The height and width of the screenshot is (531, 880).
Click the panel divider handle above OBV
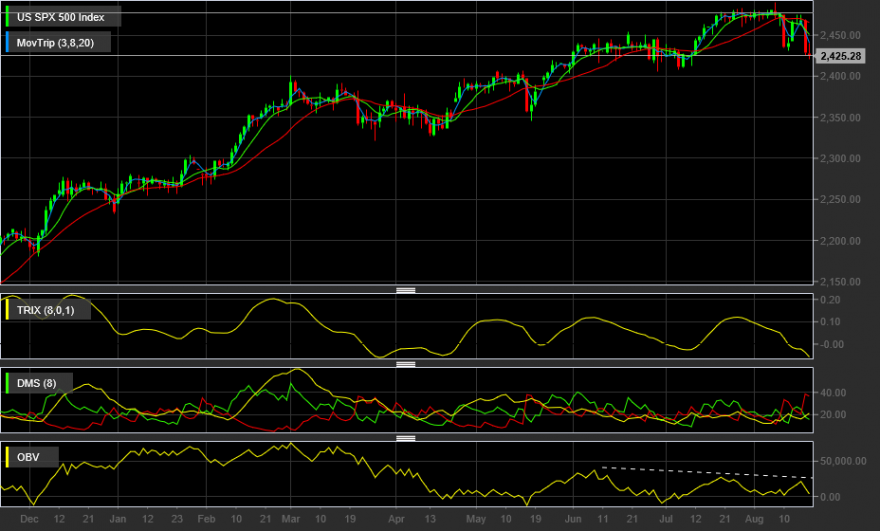(x=406, y=438)
